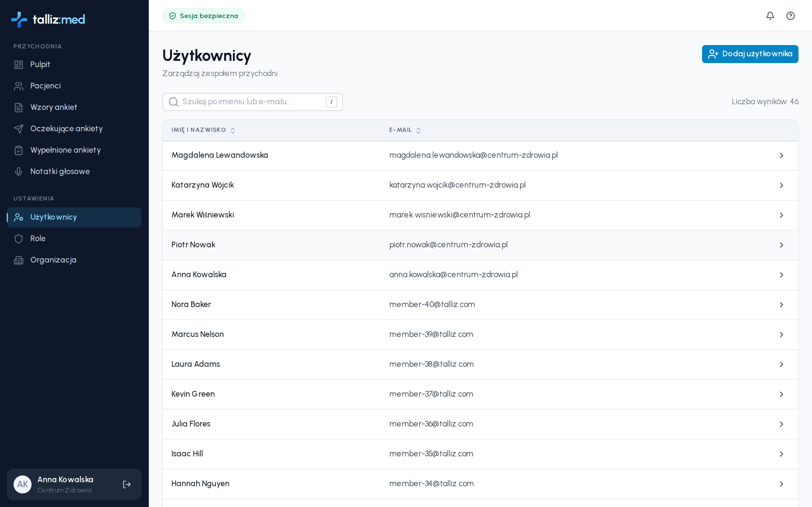
Task: Open Nora Baker row chevron
Action: (781, 305)
